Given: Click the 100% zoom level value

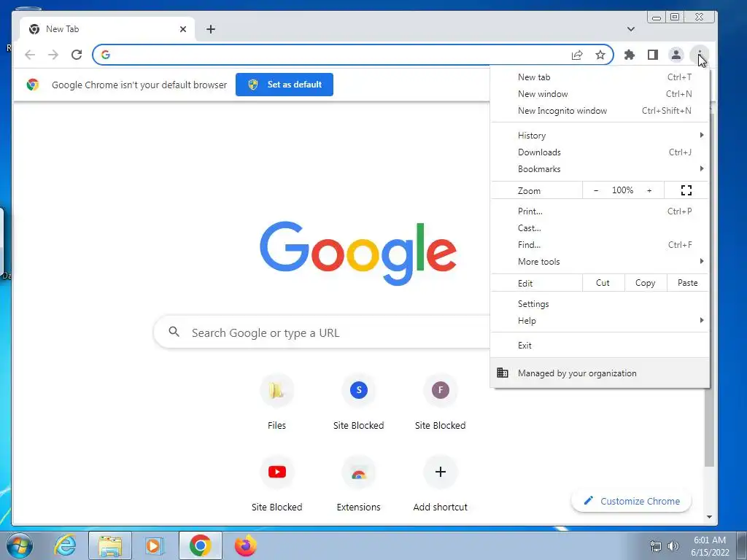Looking at the screenshot, I should [x=622, y=190].
